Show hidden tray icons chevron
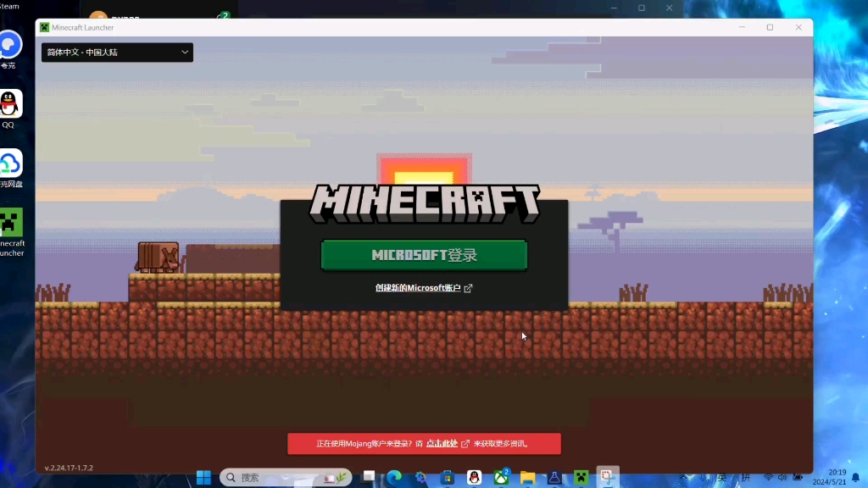This screenshot has height=488, width=868. 684,477
